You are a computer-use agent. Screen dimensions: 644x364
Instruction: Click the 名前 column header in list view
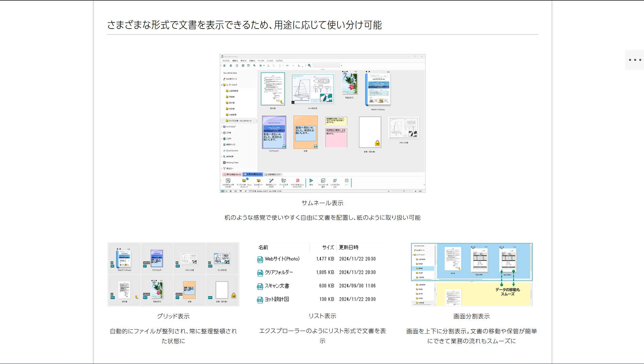coord(263,247)
